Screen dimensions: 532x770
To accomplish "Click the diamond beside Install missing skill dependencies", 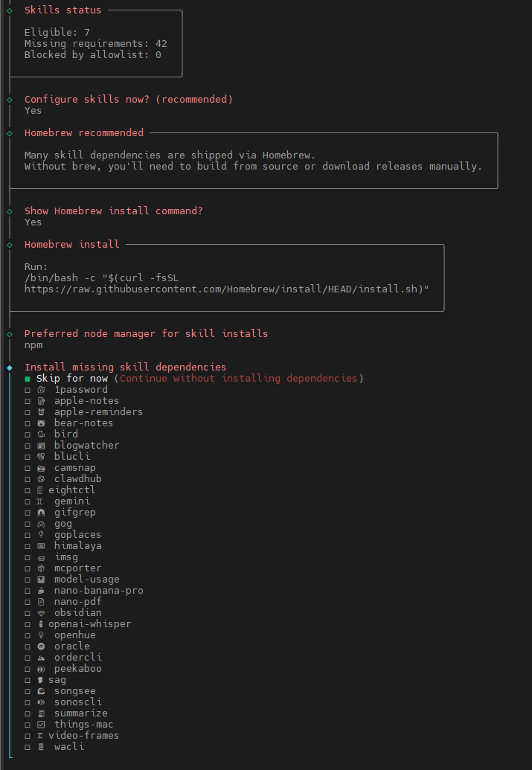I will pyautogui.click(x=9, y=368).
